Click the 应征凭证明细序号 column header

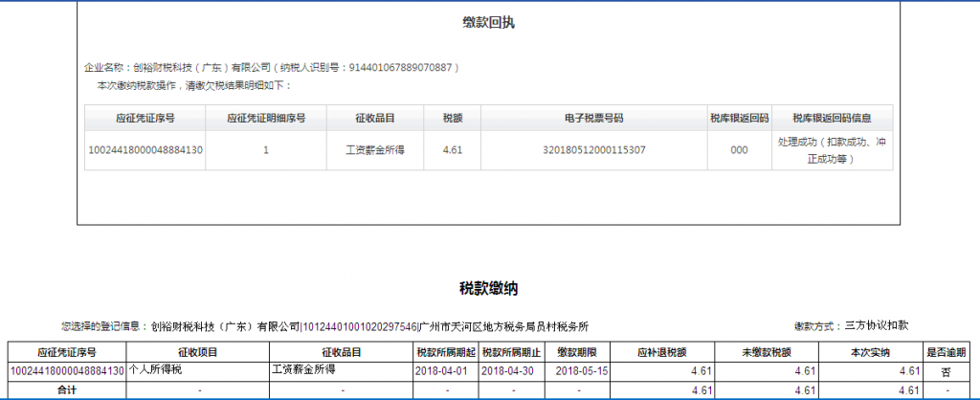266,118
